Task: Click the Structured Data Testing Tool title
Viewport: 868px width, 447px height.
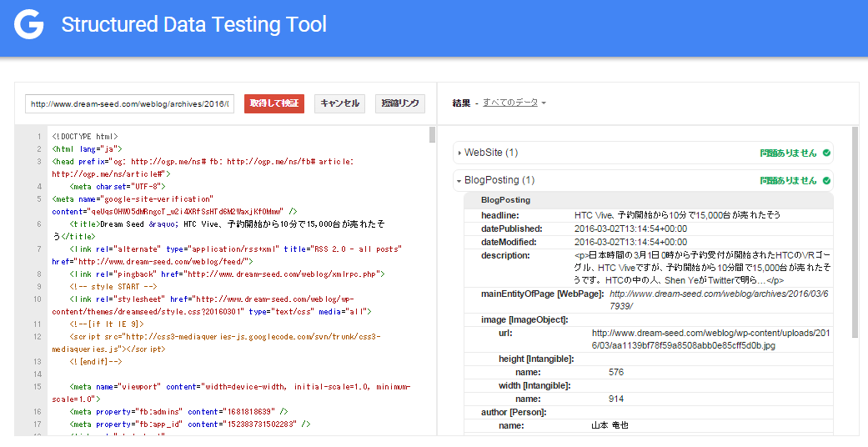Action: click(x=193, y=25)
